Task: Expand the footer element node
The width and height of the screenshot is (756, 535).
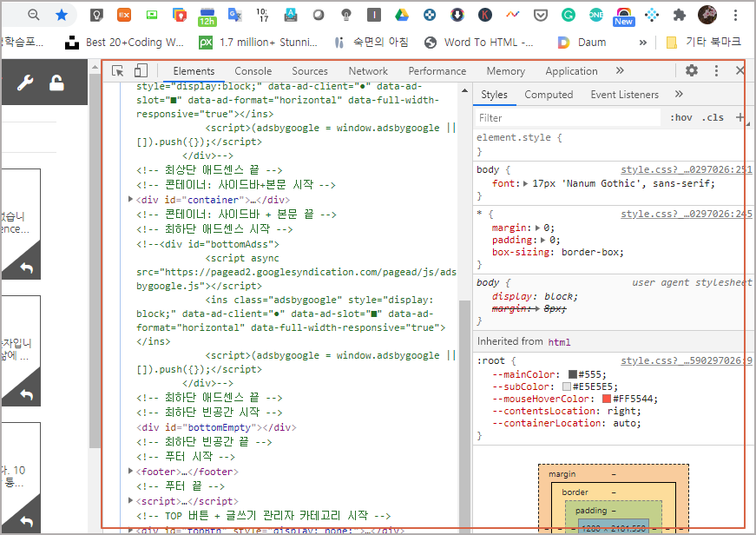Action: 131,471
